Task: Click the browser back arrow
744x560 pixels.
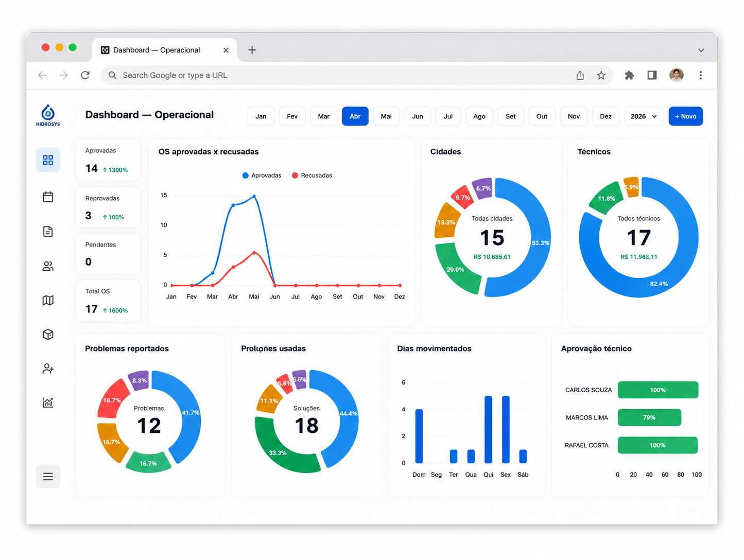Action: 42,75
